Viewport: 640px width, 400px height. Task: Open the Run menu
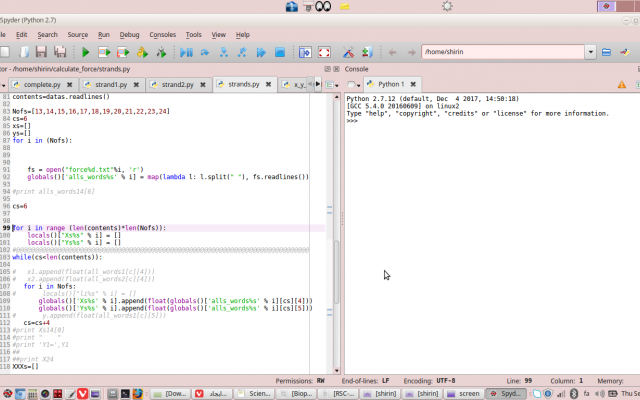tap(104, 35)
